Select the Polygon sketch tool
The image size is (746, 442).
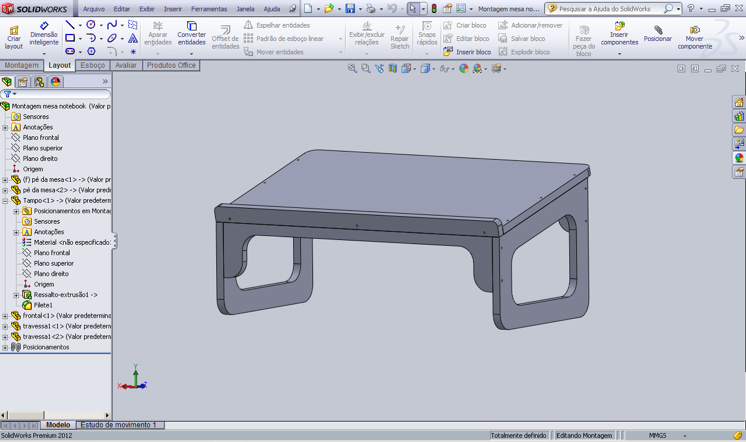pos(91,51)
